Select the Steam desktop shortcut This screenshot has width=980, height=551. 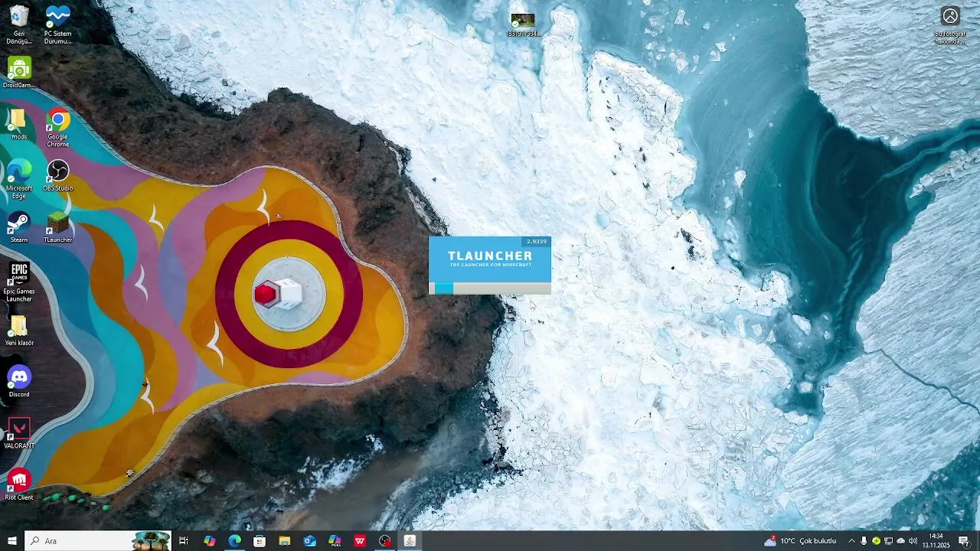point(19,227)
